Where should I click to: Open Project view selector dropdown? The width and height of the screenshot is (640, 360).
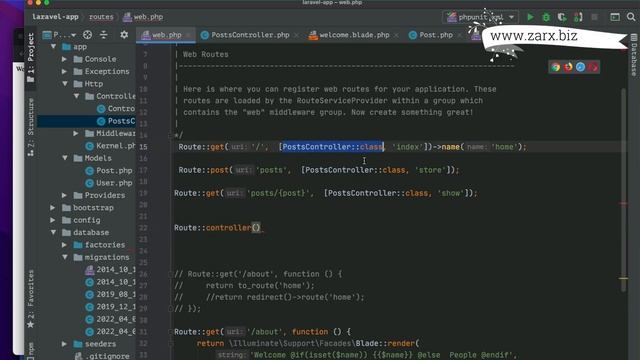(59, 35)
